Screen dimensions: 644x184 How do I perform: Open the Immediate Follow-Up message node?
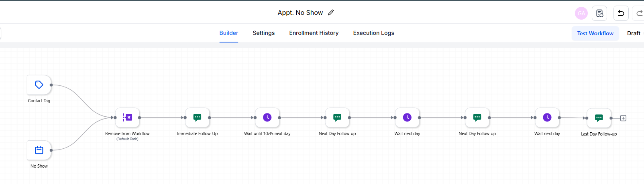197,117
